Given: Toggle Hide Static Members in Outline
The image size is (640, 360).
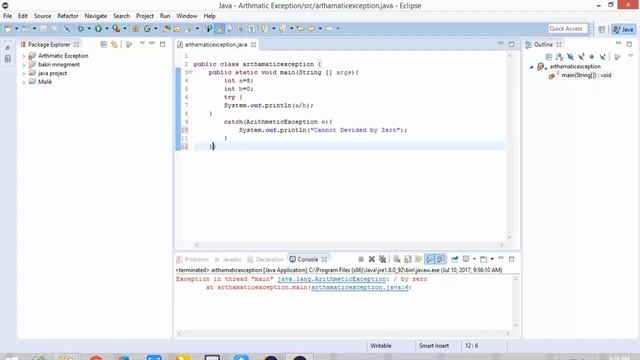Looking at the screenshot, I should pos(581,57).
